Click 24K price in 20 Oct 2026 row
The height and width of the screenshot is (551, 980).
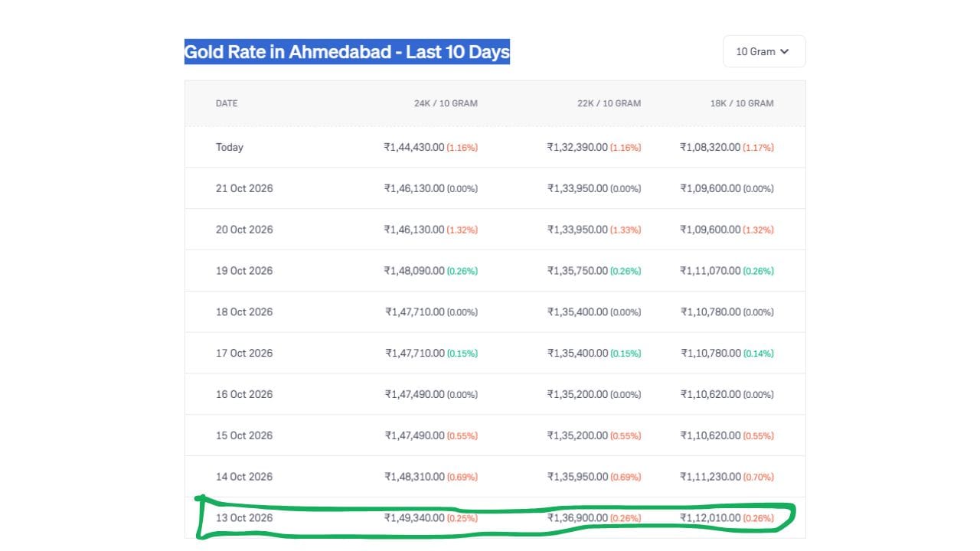coord(414,230)
